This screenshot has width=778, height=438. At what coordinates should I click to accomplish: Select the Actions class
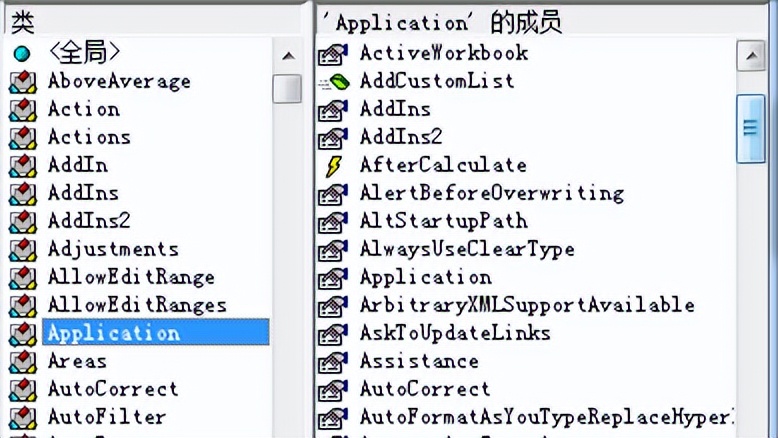[89, 137]
